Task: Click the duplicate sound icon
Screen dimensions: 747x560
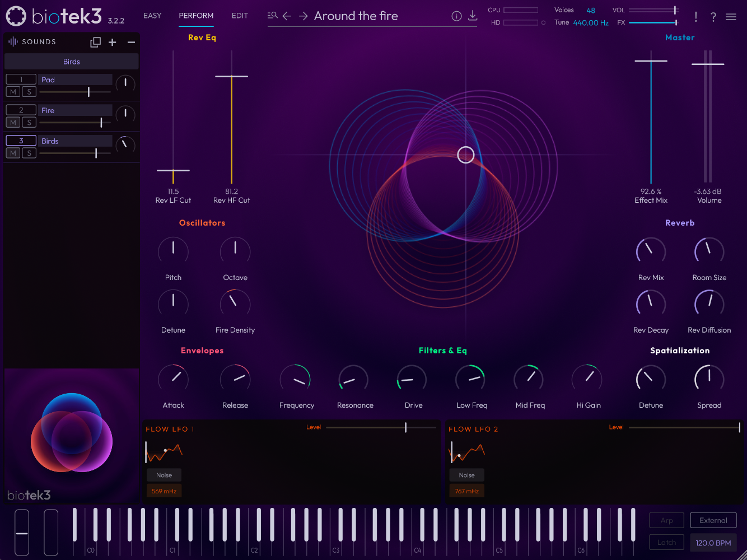Action: click(96, 42)
